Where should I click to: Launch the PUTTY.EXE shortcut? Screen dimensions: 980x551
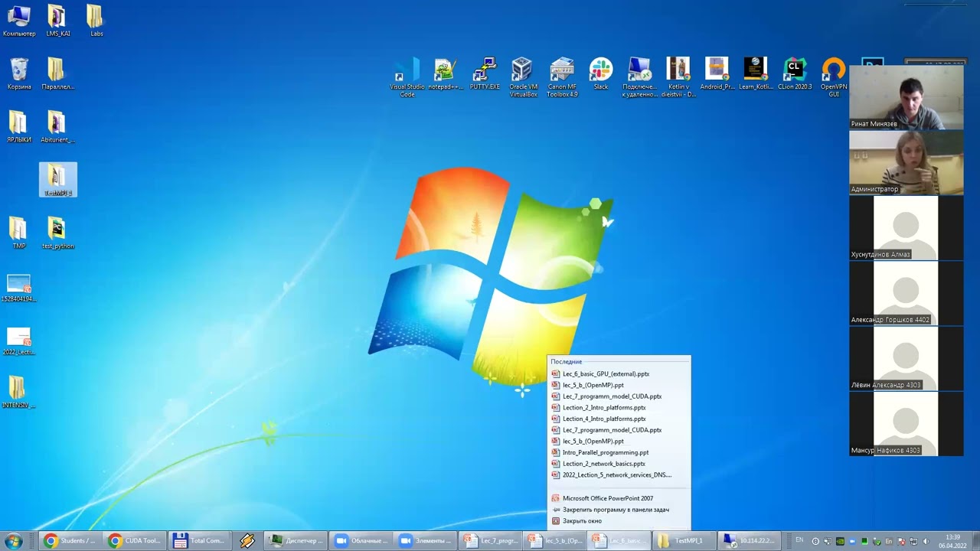[485, 75]
